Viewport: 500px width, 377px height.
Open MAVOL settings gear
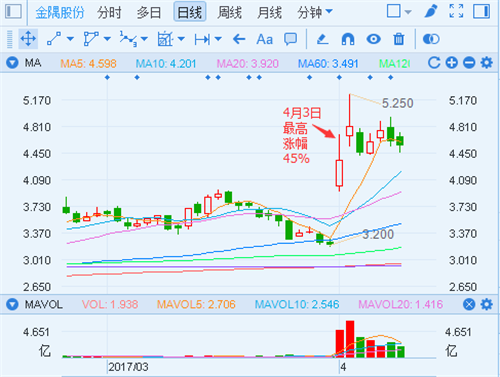(486, 304)
